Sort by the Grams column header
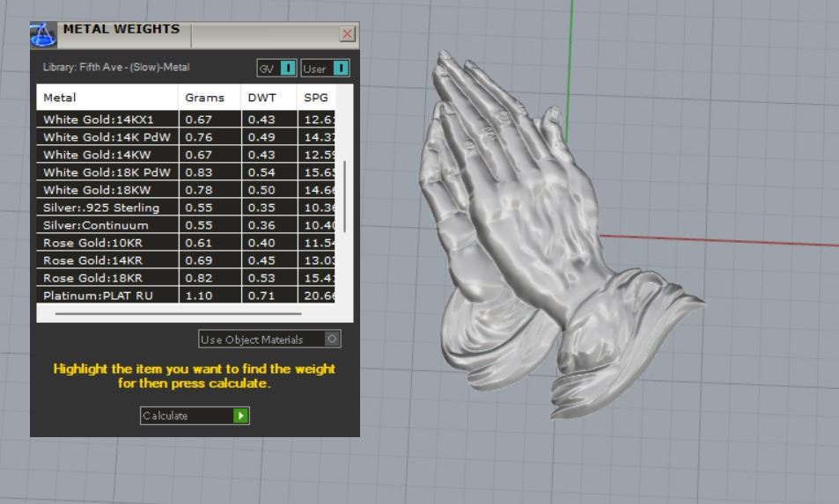The width and height of the screenshot is (839, 504). pos(210,98)
